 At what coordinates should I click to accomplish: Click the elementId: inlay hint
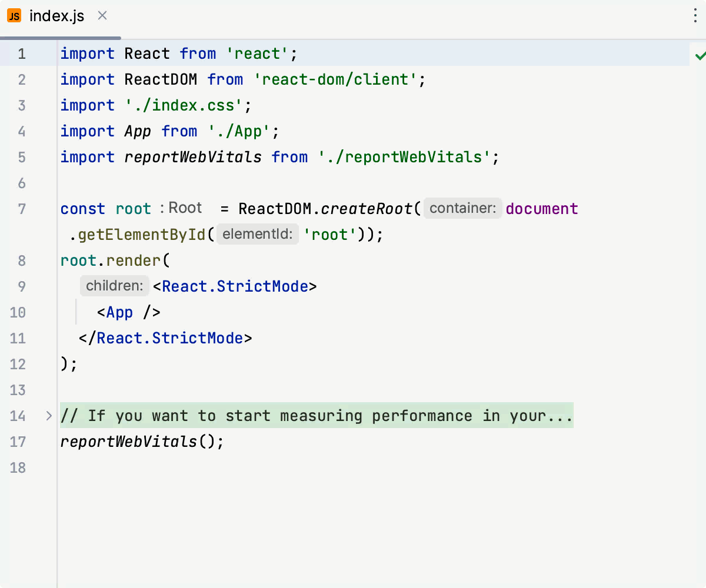(x=258, y=234)
